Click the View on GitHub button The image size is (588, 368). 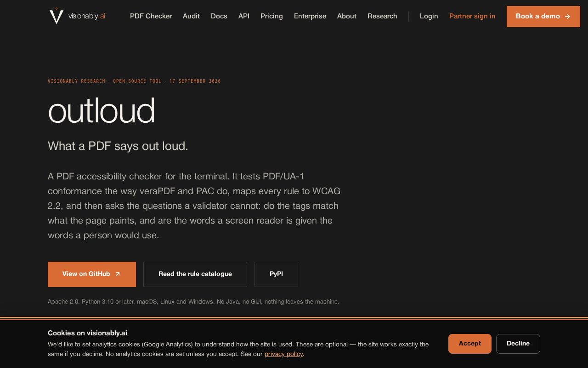[92, 274]
